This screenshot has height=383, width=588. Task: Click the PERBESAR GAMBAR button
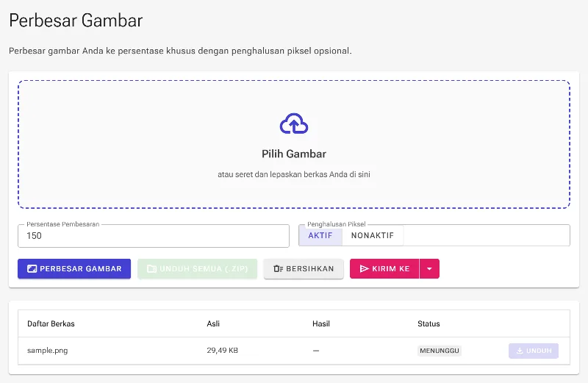tap(74, 268)
